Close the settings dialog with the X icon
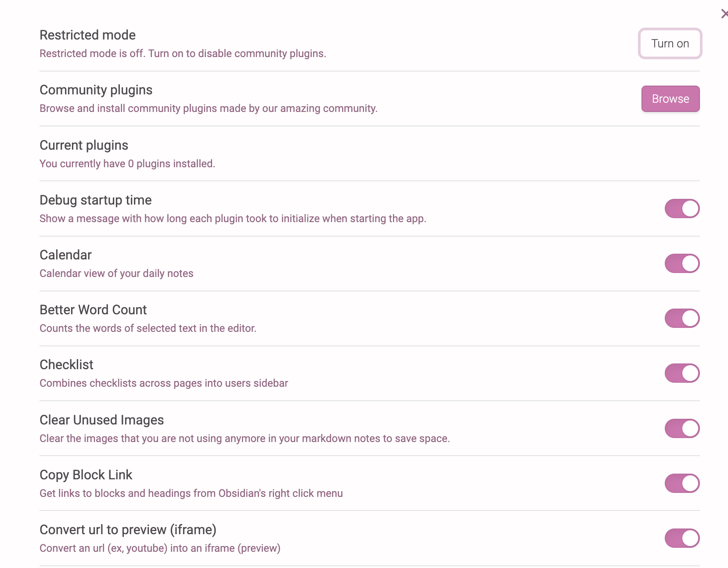 pyautogui.click(x=724, y=14)
